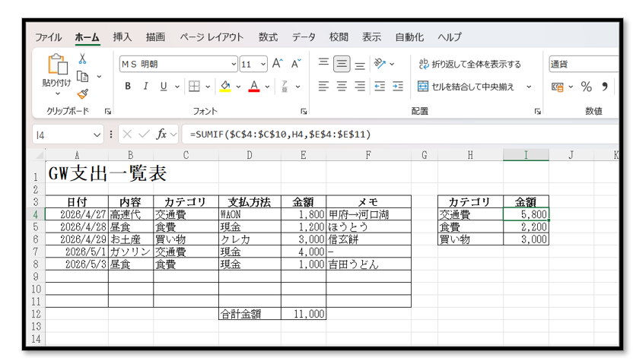This screenshot has height=364, width=633.
Task: Open the copy options dropdown arrow
Action: pyautogui.click(x=99, y=76)
